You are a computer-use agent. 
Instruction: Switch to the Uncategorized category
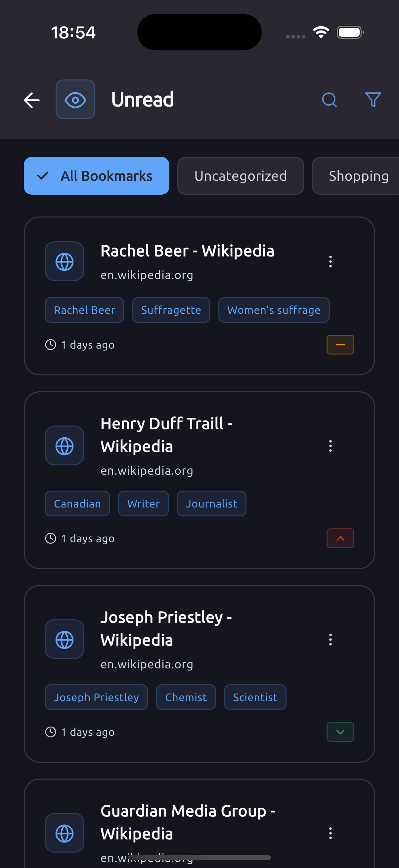(x=241, y=176)
